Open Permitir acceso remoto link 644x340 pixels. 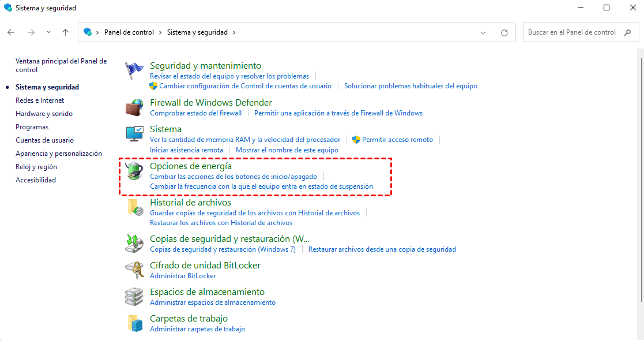397,140
